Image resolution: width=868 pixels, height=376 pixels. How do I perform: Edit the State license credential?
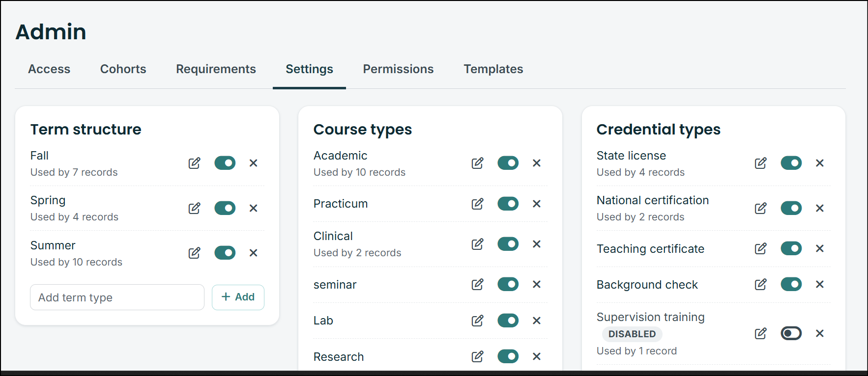pos(761,163)
